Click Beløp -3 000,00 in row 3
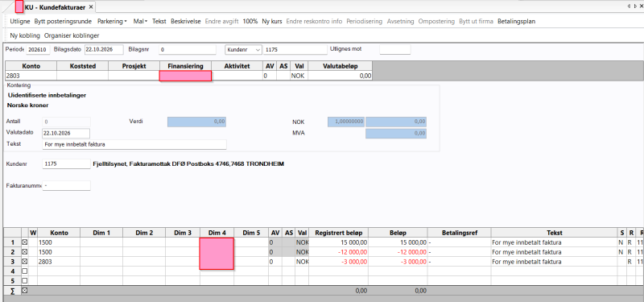644x302 pixels. click(398, 262)
